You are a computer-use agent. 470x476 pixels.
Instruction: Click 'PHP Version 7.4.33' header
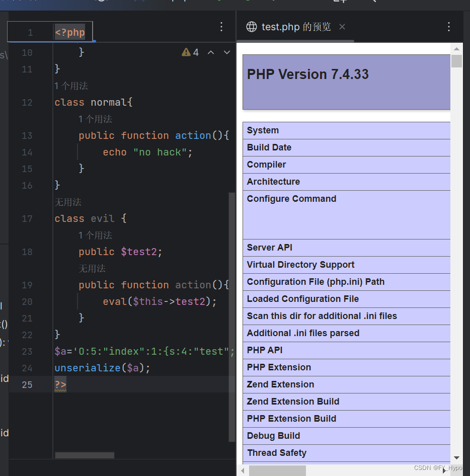(x=308, y=74)
